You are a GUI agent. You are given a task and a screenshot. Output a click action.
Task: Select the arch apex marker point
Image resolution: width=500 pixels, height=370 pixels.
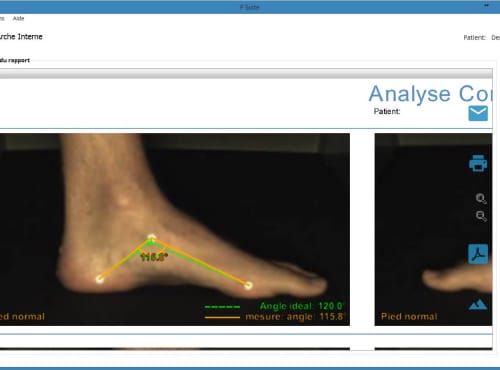(x=152, y=238)
